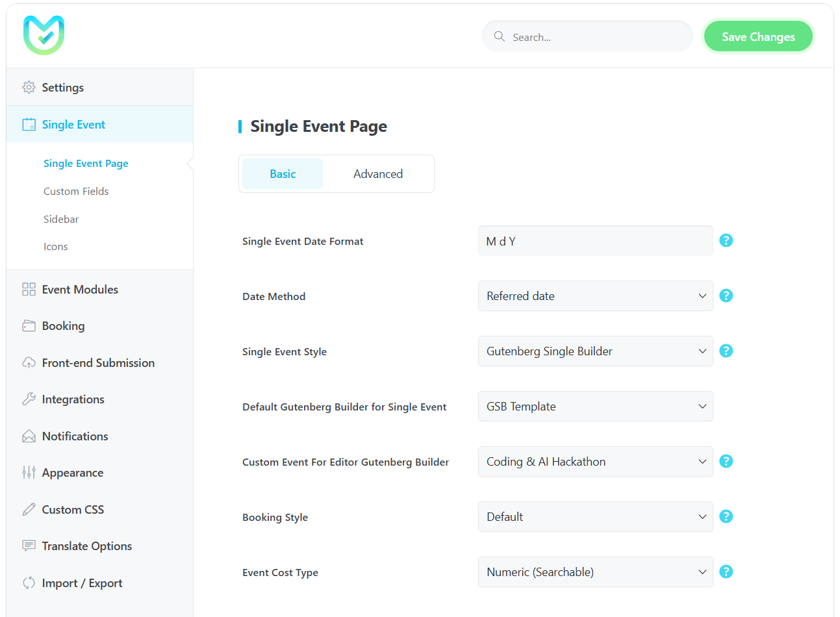
Task: Open Integrations via the wrench icon
Action: pos(29,399)
